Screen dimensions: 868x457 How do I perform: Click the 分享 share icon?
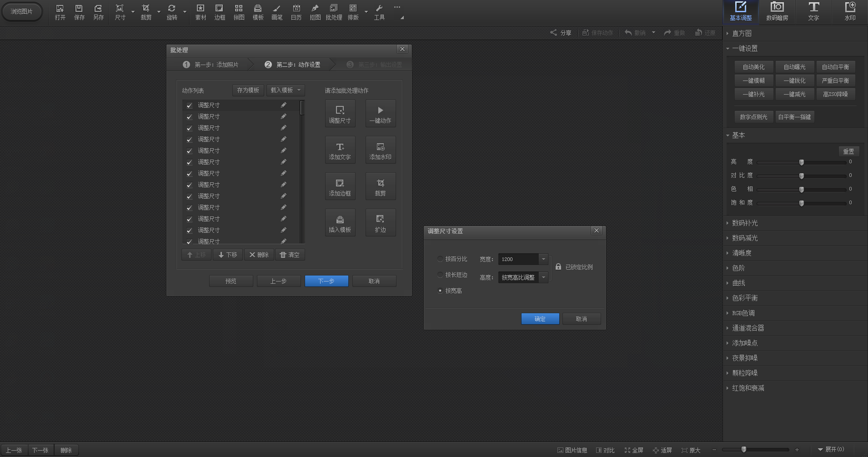pos(561,33)
